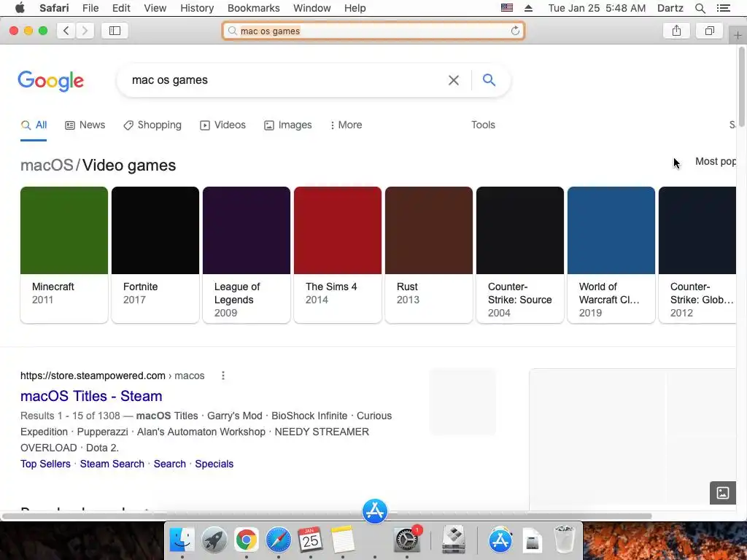Open the View menu
Image resolution: width=747 pixels, height=560 pixels.
[155, 8]
